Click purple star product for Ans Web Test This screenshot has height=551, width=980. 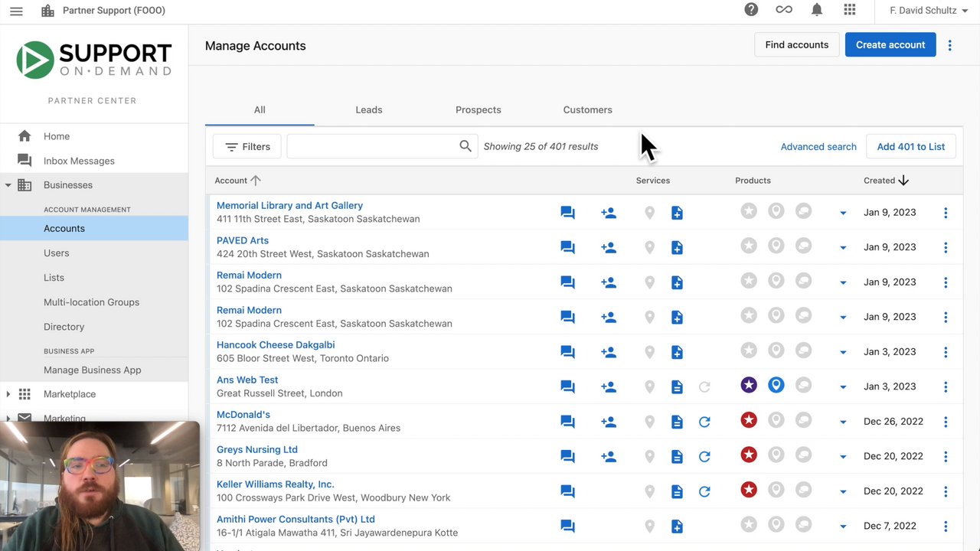pyautogui.click(x=749, y=385)
